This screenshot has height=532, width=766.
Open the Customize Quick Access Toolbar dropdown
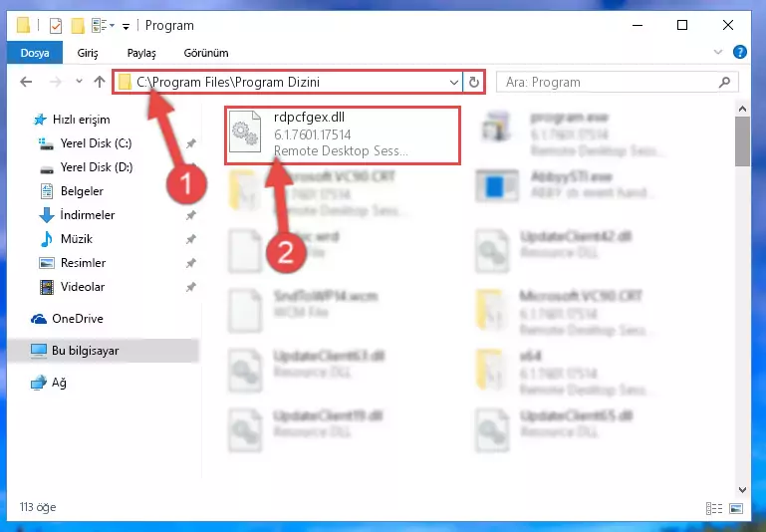(x=127, y=26)
